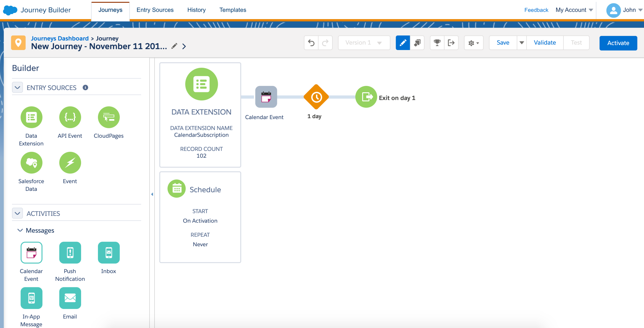
Task: Pick the Inbox activity icon
Action: point(109,253)
